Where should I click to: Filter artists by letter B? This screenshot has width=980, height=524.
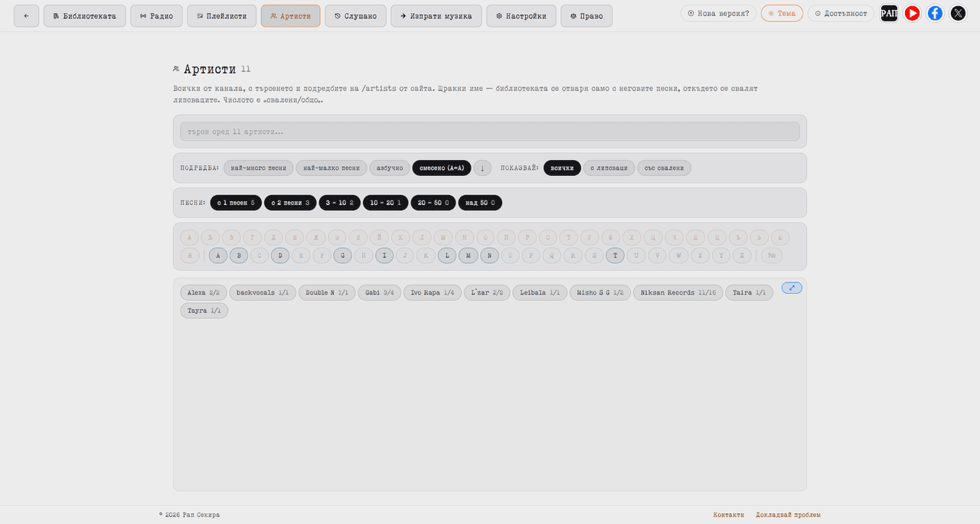tap(239, 255)
